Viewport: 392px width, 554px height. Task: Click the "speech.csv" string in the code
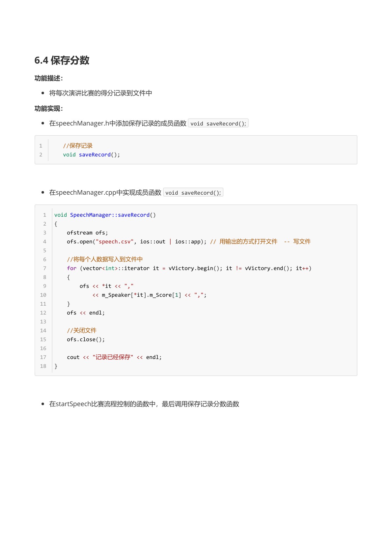(115, 242)
